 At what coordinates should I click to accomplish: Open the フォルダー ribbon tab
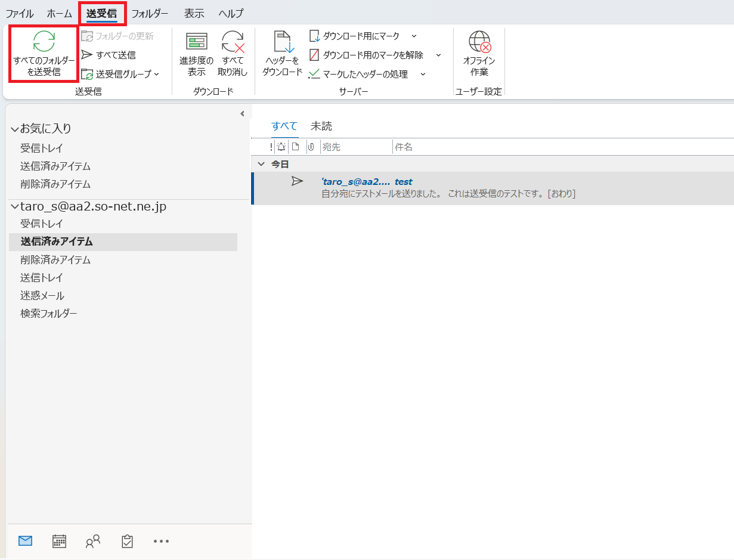tap(150, 13)
